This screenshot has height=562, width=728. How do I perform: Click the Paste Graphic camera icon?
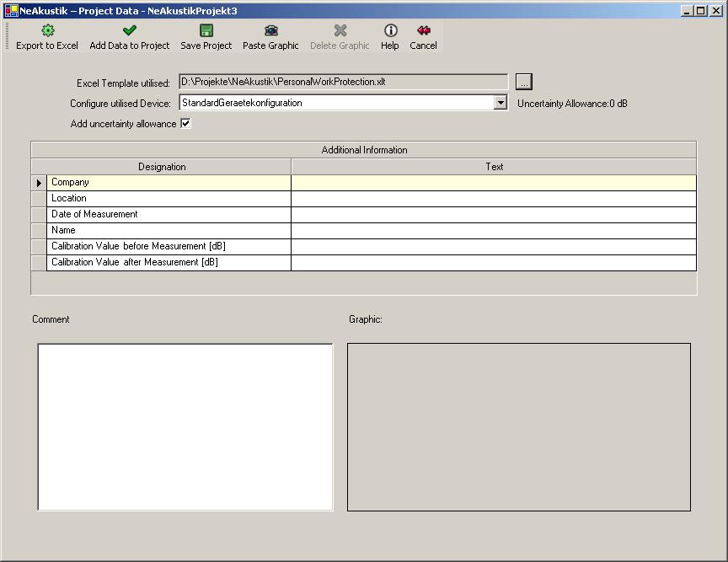[x=270, y=31]
